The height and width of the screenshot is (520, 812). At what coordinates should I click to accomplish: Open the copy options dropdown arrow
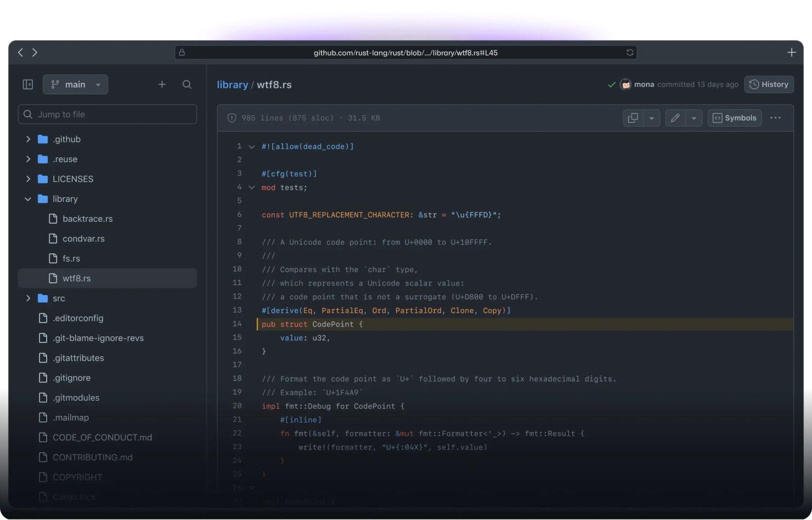point(652,118)
